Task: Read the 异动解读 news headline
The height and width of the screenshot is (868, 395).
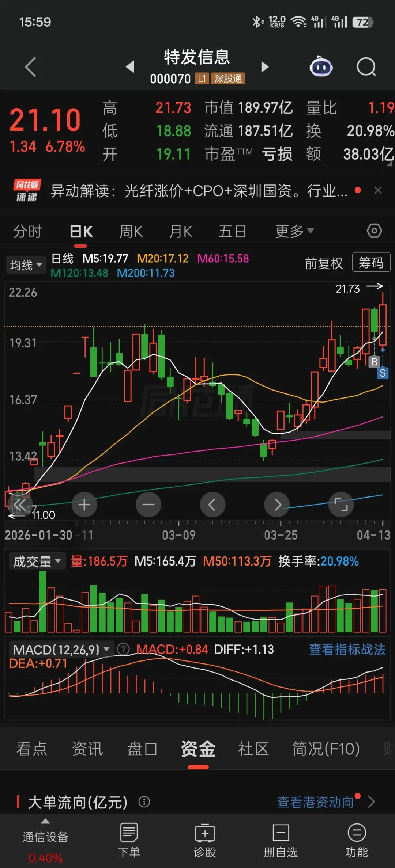Action: click(199, 190)
